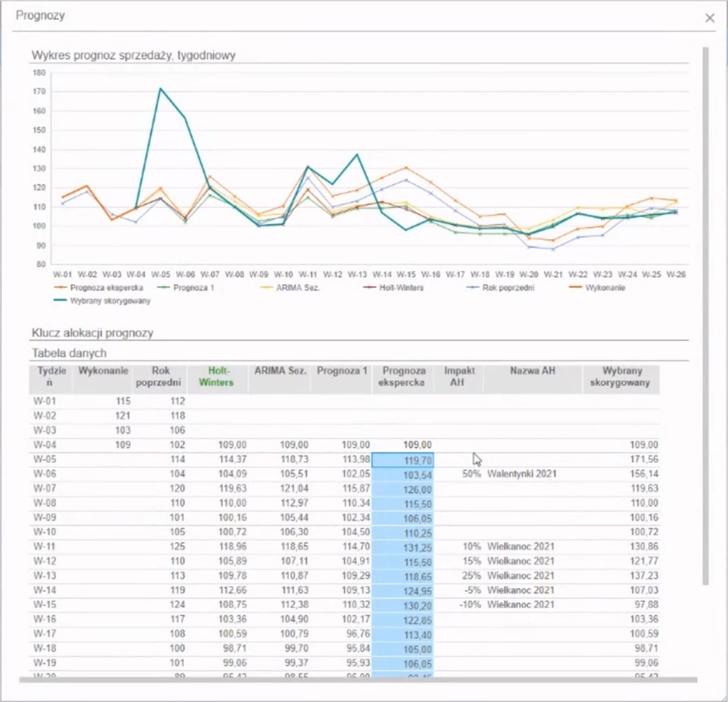Screen dimensions: 728x702
Task: Click Impact AH 50% cell for W-06
Action: tap(471, 474)
